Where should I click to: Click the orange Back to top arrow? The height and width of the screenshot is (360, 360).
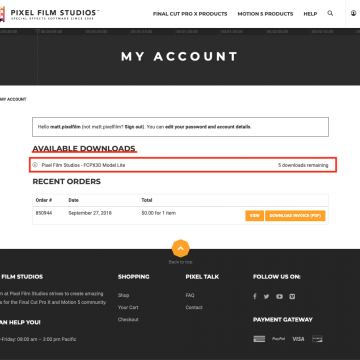pyautogui.click(x=181, y=248)
